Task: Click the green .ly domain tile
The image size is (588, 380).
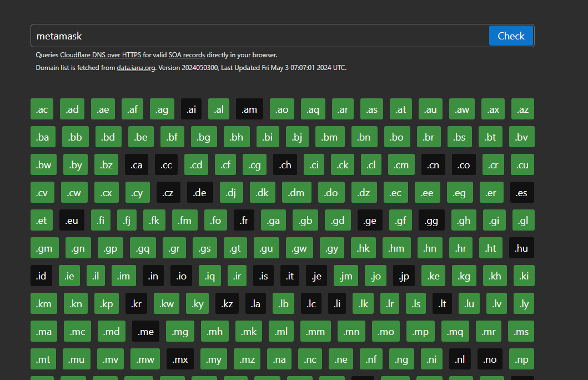Action: coord(524,304)
